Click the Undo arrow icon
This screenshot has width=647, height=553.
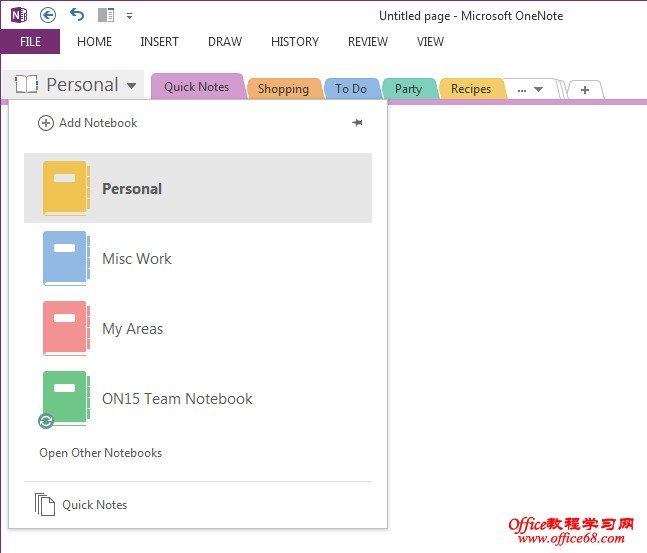click(77, 15)
